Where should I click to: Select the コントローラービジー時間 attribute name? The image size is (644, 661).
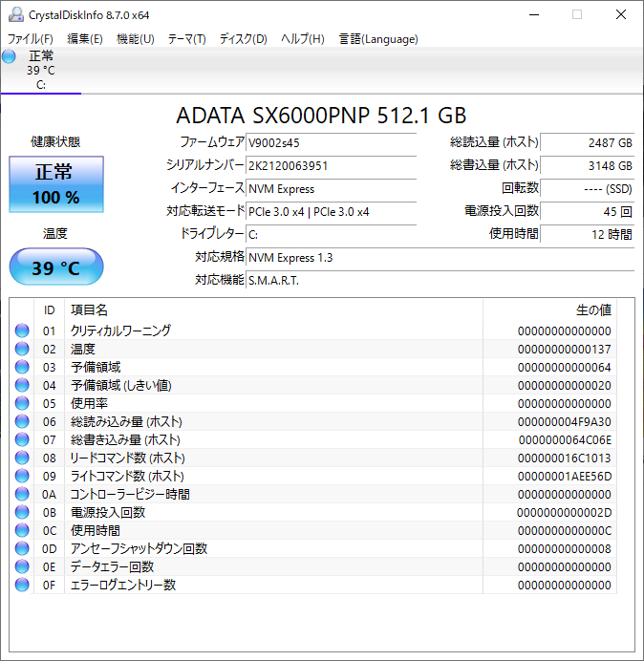click(130, 494)
